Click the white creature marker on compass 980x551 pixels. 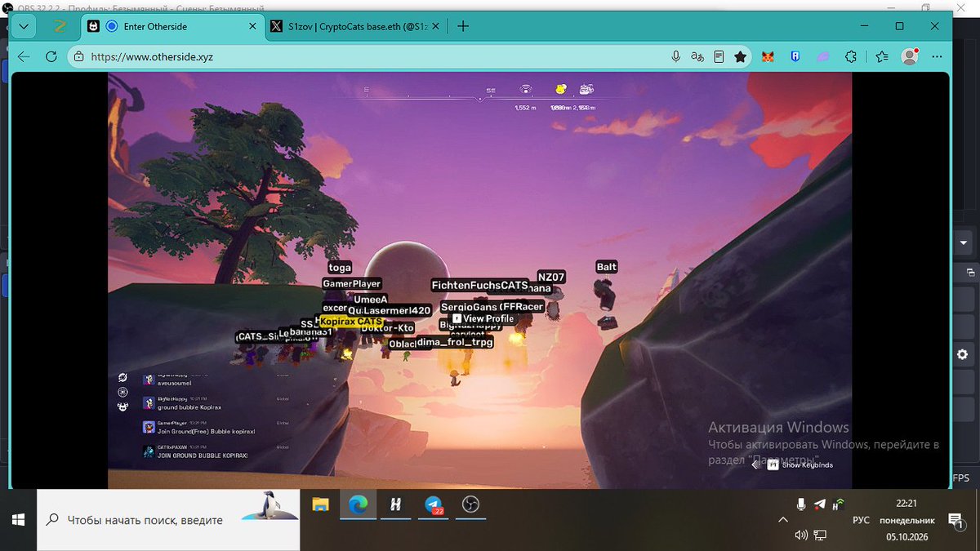coord(586,89)
